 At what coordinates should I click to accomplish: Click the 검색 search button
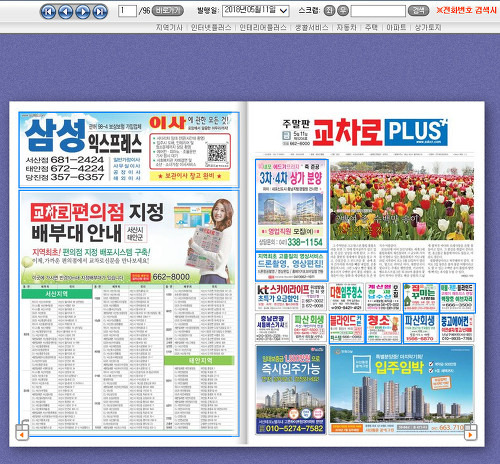pyautogui.click(x=418, y=11)
